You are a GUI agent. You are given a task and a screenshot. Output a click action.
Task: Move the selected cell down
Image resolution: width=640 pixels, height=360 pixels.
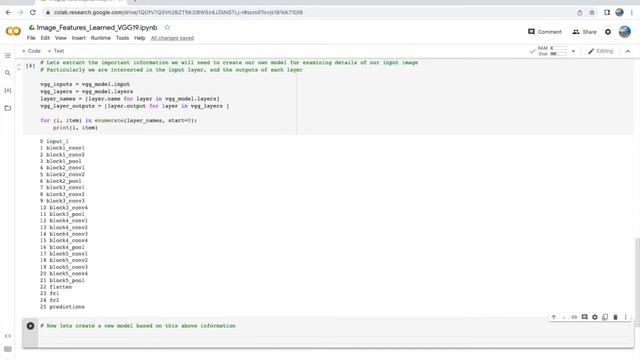564,317
